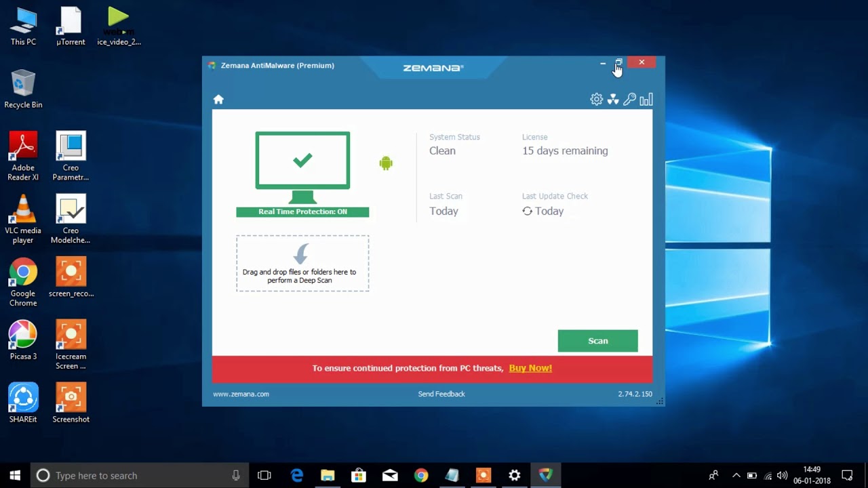Open the Windows Start menu
The height and width of the screenshot is (488, 868).
pyautogui.click(x=15, y=475)
